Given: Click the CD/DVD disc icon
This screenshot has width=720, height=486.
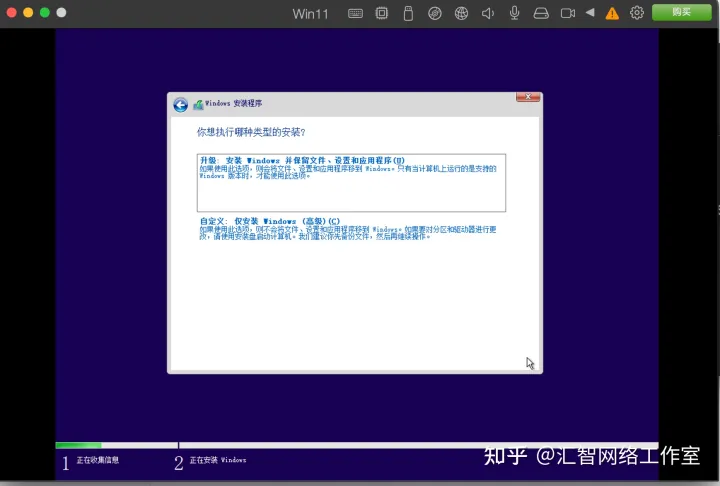Looking at the screenshot, I should click(434, 13).
